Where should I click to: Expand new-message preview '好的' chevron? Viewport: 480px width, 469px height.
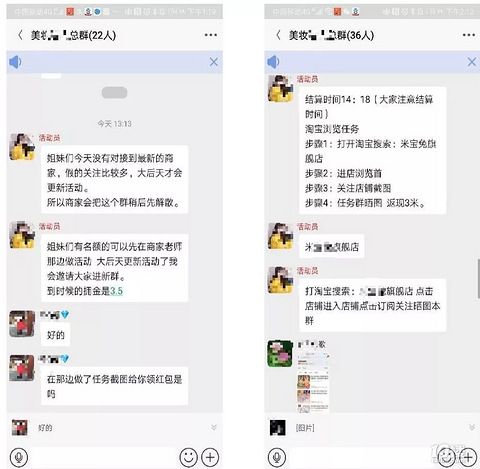click(214, 427)
